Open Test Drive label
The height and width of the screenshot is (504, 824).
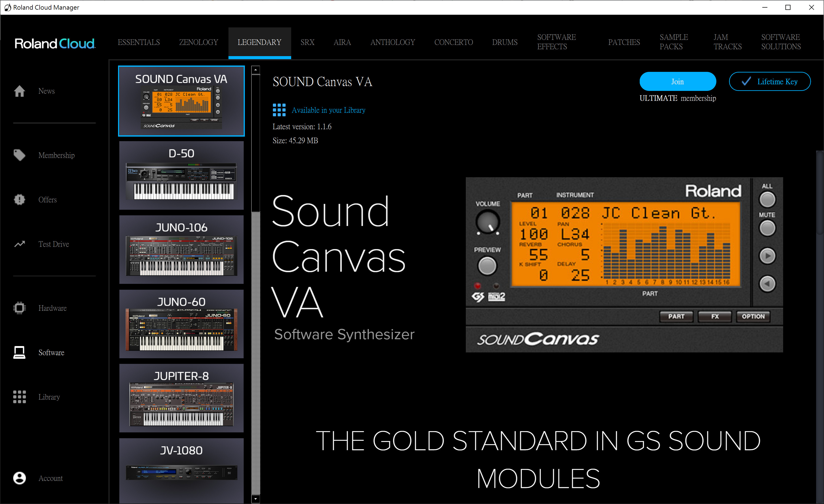pos(54,244)
